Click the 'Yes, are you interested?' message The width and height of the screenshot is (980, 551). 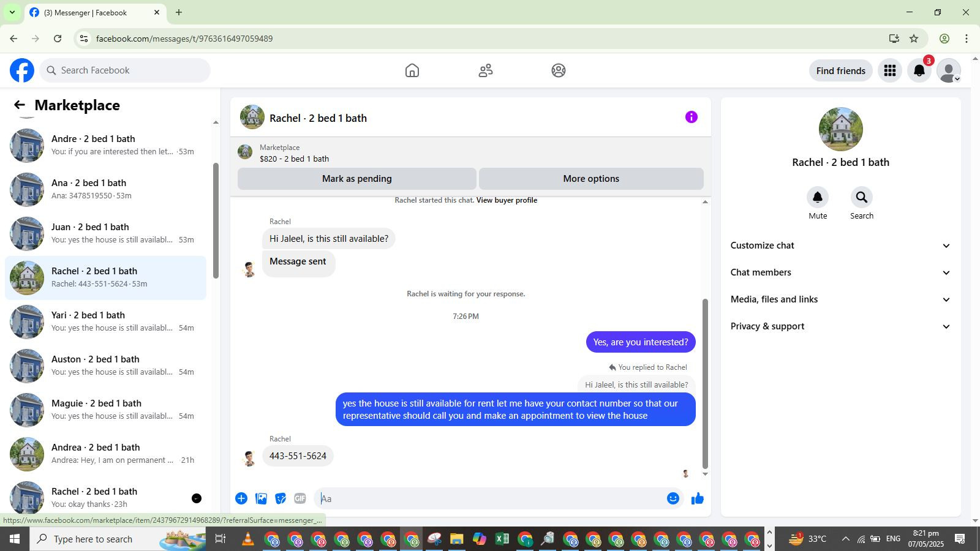pos(641,342)
